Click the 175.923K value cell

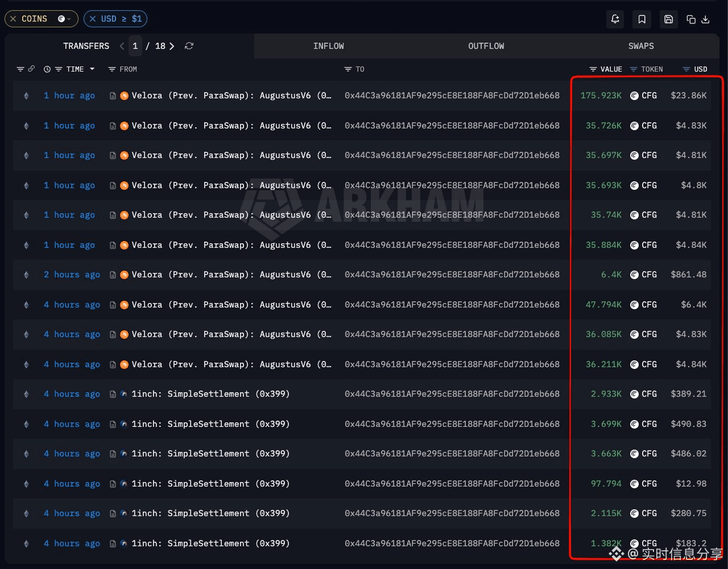601,95
